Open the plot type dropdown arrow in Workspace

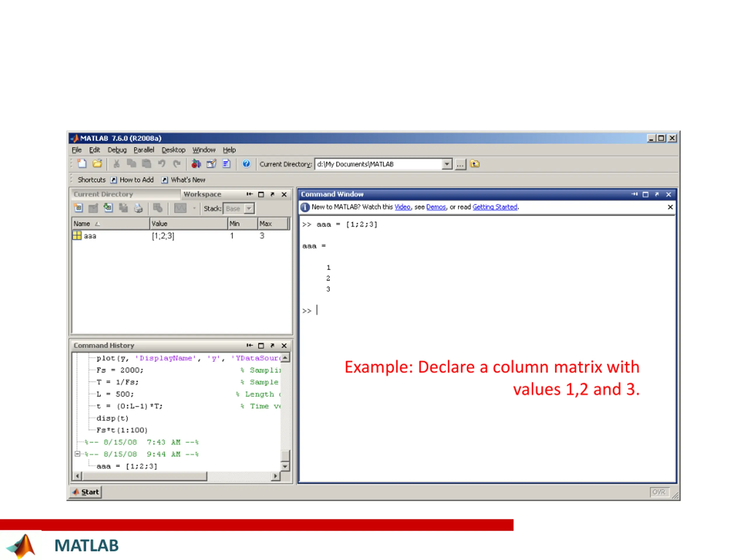pos(194,208)
